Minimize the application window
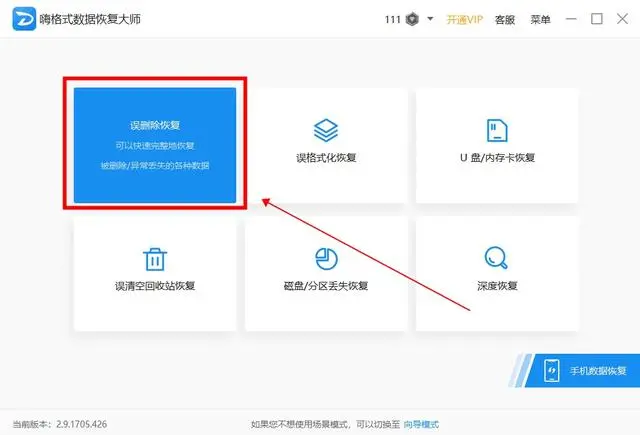The height and width of the screenshot is (435, 640). click(x=571, y=19)
